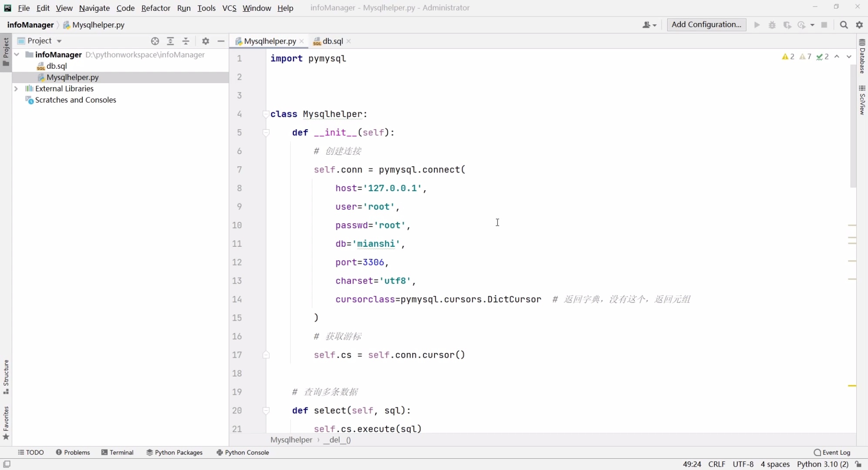Viewport: 868px width, 470px height.
Task: Collapse the infoManager project folder
Action: [17, 54]
